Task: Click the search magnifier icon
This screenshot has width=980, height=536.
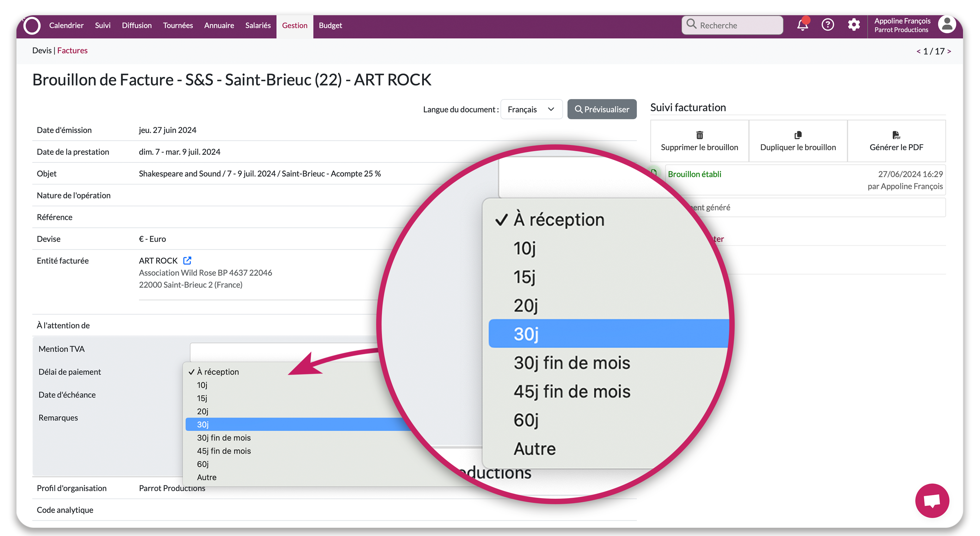Action: 691,24
